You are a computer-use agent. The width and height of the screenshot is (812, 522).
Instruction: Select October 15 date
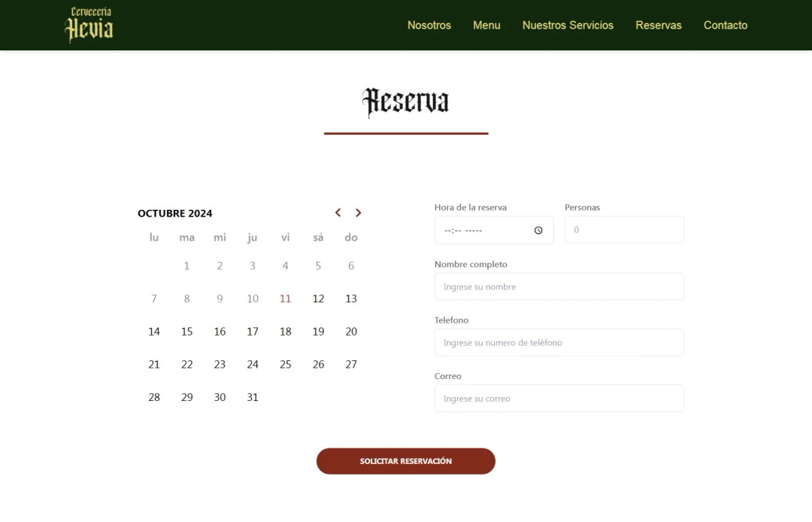(x=187, y=332)
